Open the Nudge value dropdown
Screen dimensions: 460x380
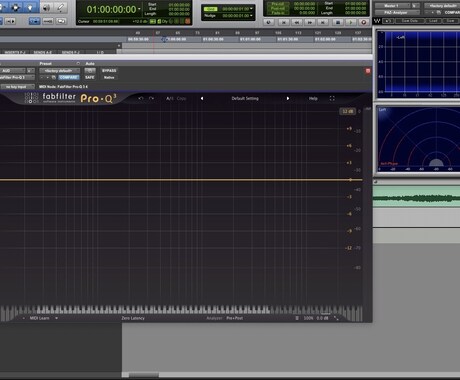tap(251, 16)
